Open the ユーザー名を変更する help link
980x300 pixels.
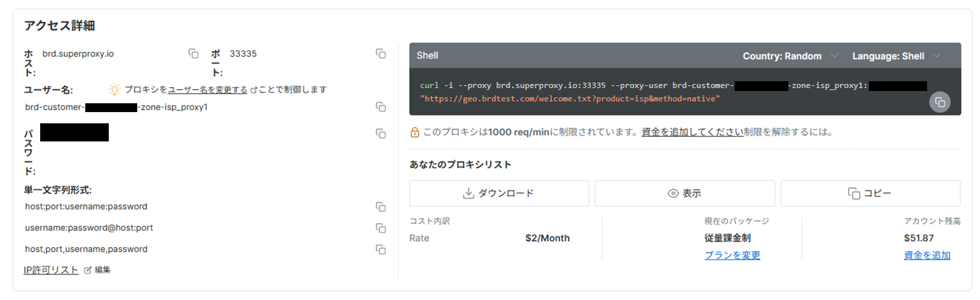[208, 90]
